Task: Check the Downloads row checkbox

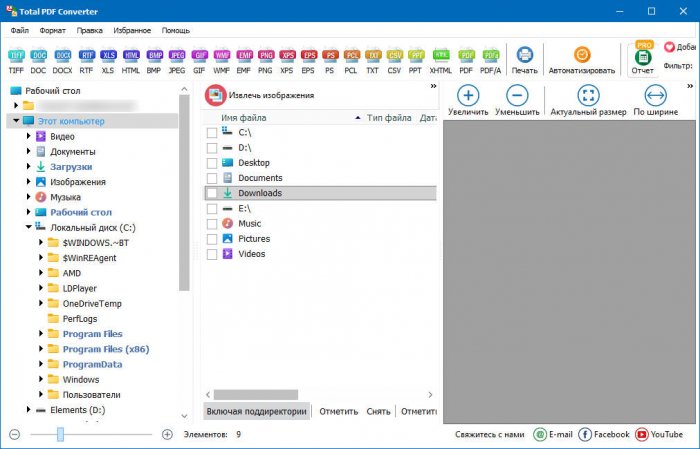Action: tap(212, 193)
